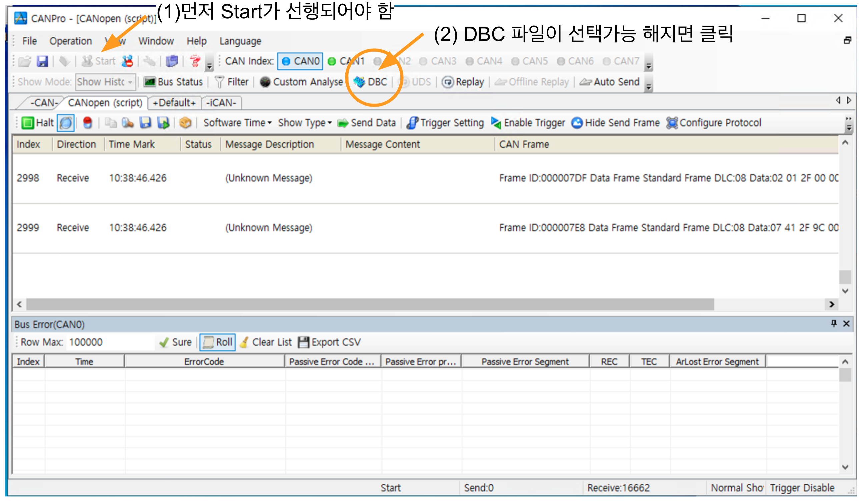This screenshot has height=501, width=868.
Task: Switch to the +Default+ tab
Action: 174,103
